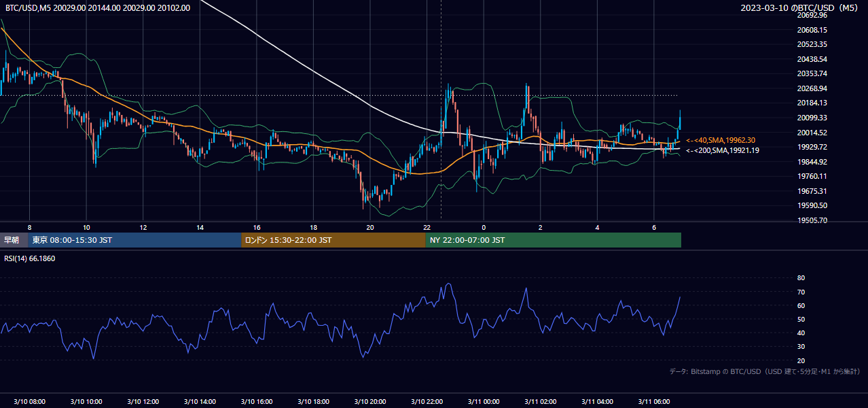The image size is (868, 408).
Task: Click price axis value 20268.94
Action: pyautogui.click(x=812, y=88)
